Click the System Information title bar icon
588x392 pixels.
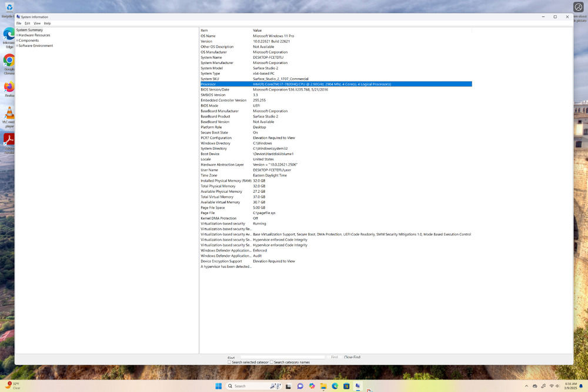coord(18,17)
